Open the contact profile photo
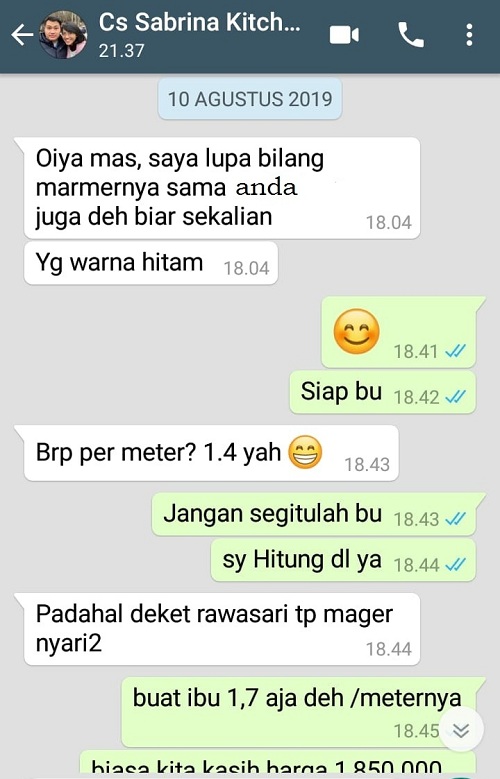This screenshot has width=500, height=779. 63,35
